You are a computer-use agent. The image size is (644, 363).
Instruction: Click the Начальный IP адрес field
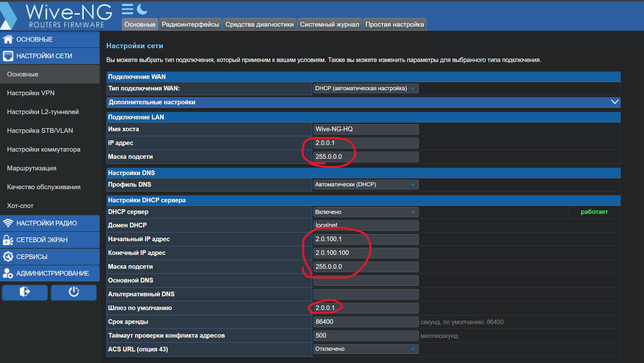(x=366, y=239)
